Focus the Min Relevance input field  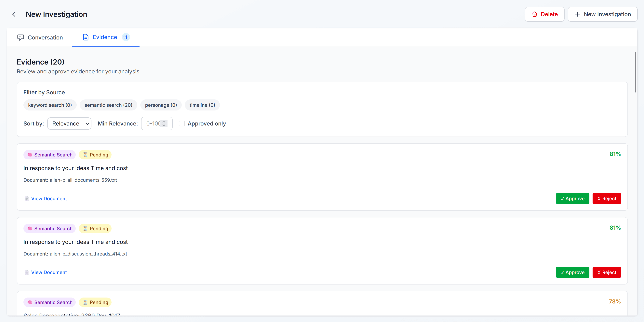pos(156,124)
